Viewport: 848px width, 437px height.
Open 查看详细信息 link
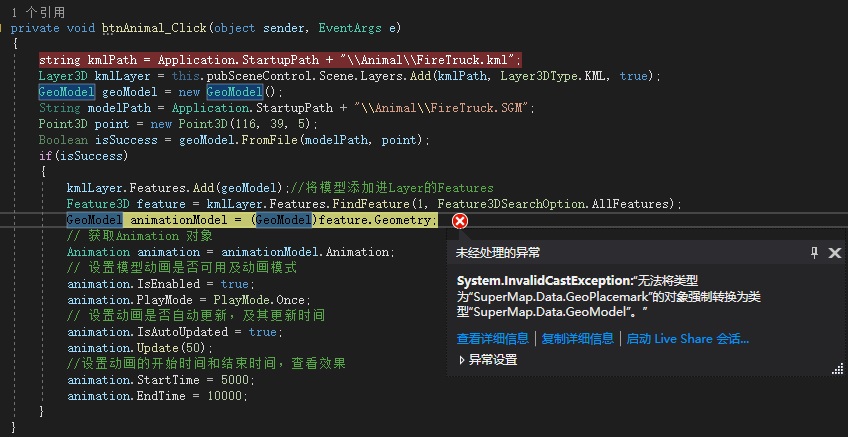(493, 339)
